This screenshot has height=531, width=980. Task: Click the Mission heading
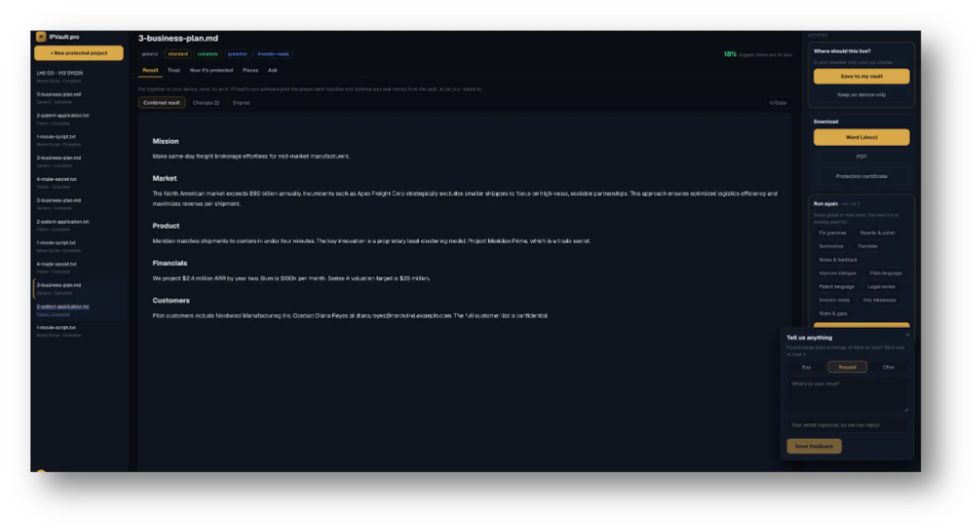point(165,141)
